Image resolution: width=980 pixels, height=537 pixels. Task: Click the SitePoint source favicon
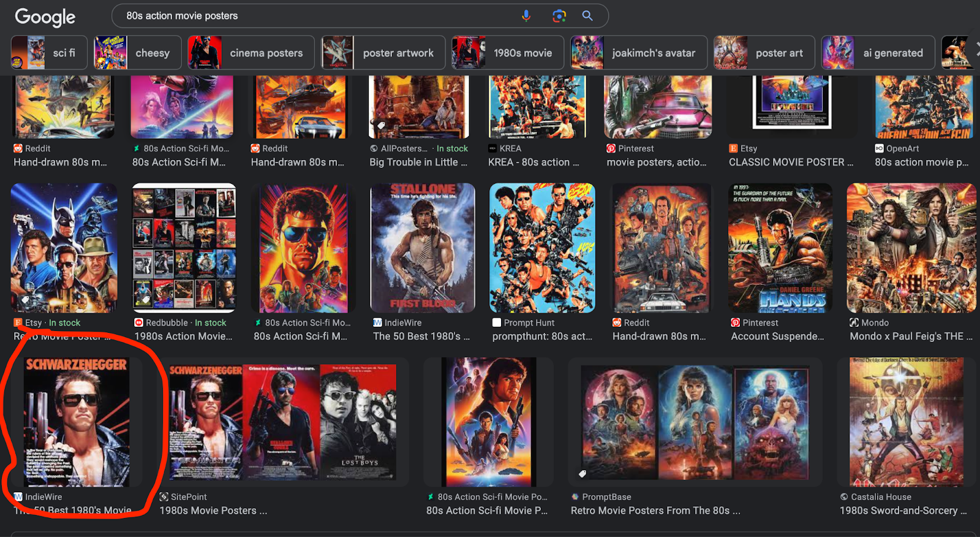click(164, 497)
